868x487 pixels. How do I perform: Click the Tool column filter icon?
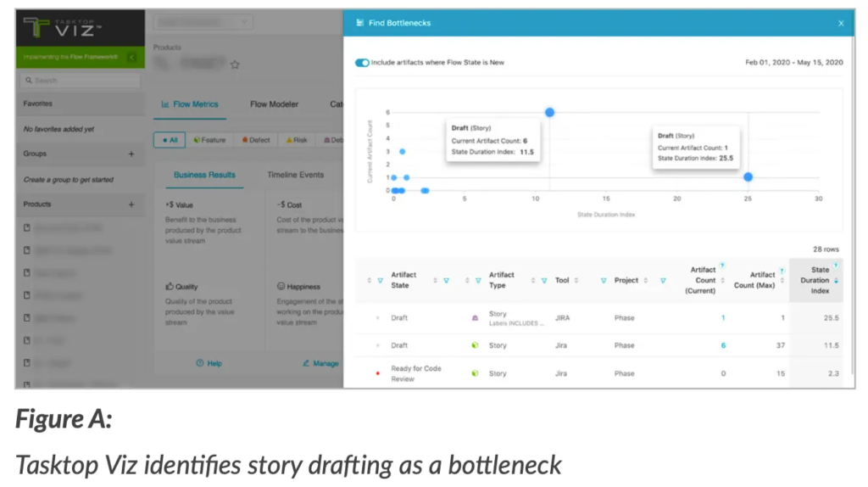click(x=603, y=281)
